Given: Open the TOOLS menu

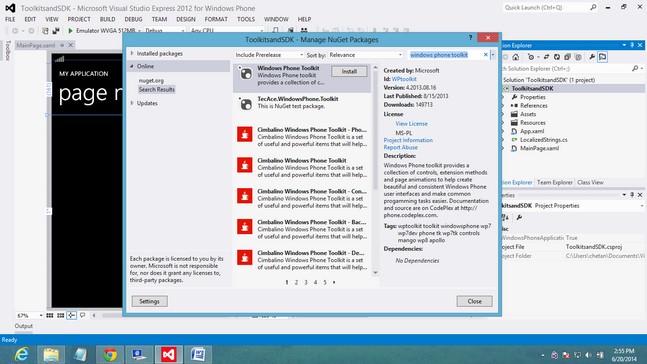Looking at the screenshot, I should tap(246, 19).
